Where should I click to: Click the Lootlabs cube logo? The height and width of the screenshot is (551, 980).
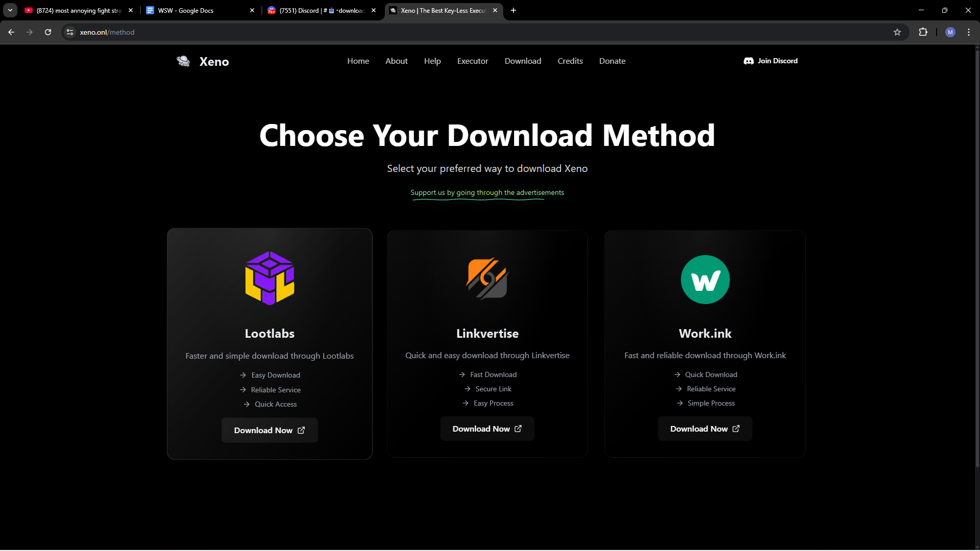click(x=269, y=278)
